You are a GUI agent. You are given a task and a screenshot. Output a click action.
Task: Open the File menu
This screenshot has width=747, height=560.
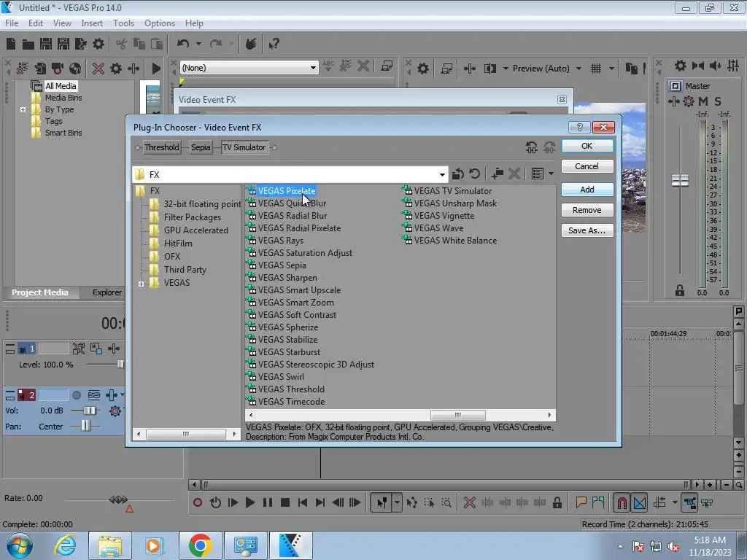[12, 23]
